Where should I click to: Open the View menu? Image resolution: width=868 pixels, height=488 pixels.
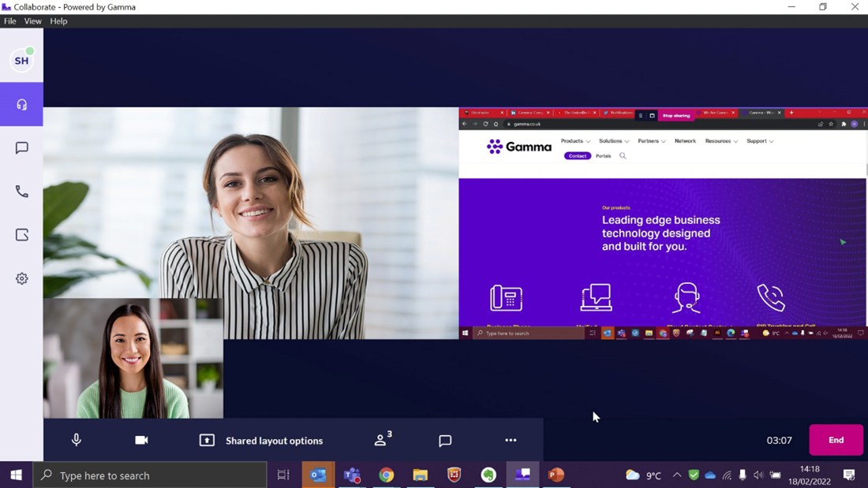pos(32,21)
